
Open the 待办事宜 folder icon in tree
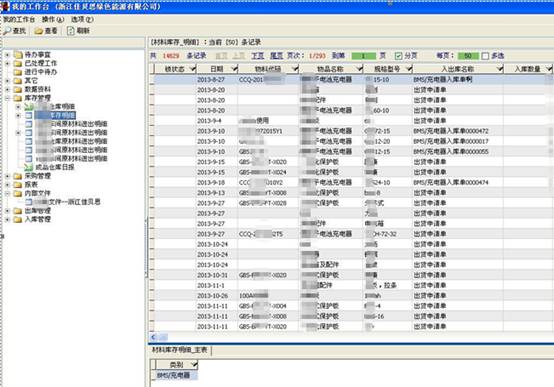[x=18, y=55]
